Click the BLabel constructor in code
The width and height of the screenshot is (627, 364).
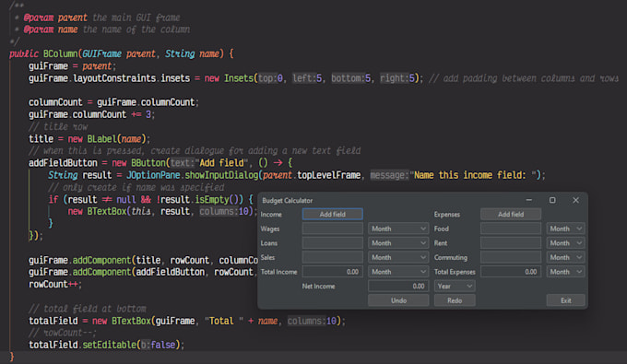click(x=102, y=138)
